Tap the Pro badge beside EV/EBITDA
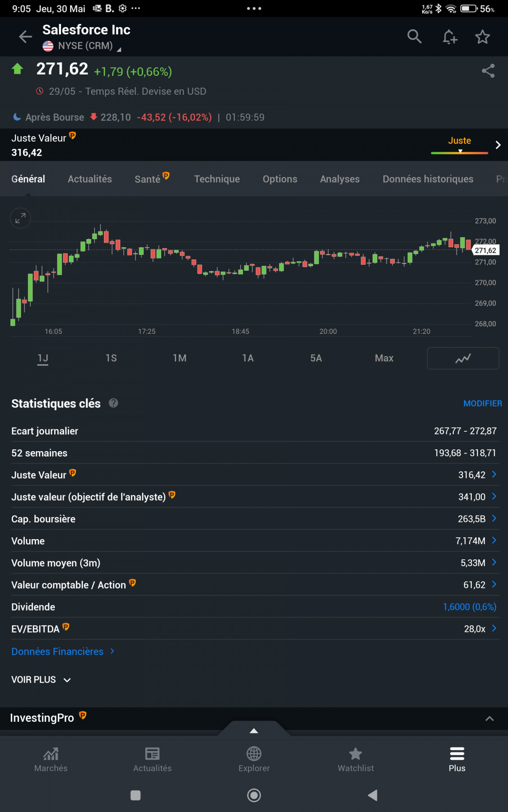The image size is (508, 812). pos(66,626)
